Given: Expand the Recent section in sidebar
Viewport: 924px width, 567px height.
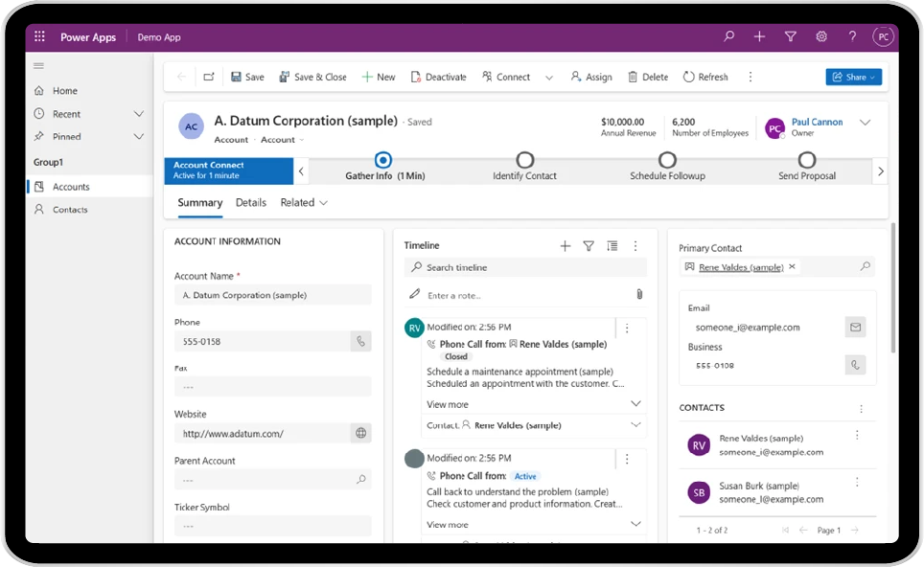Looking at the screenshot, I should tap(139, 114).
